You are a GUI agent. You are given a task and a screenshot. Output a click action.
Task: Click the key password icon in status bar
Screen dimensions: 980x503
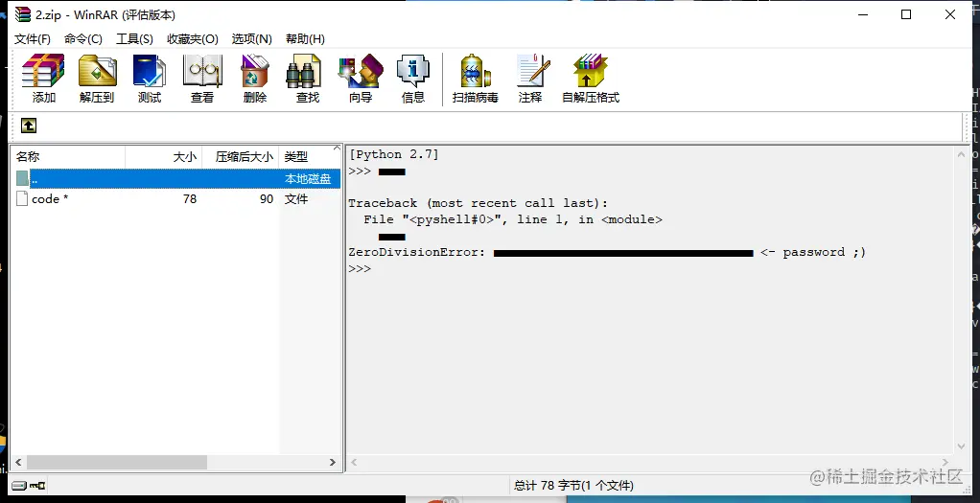(x=36, y=485)
